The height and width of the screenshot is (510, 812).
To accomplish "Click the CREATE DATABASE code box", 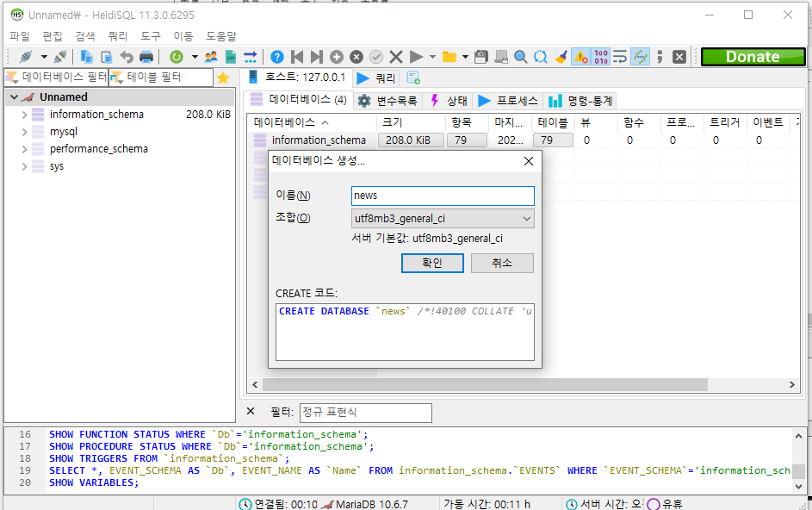I will [x=405, y=332].
